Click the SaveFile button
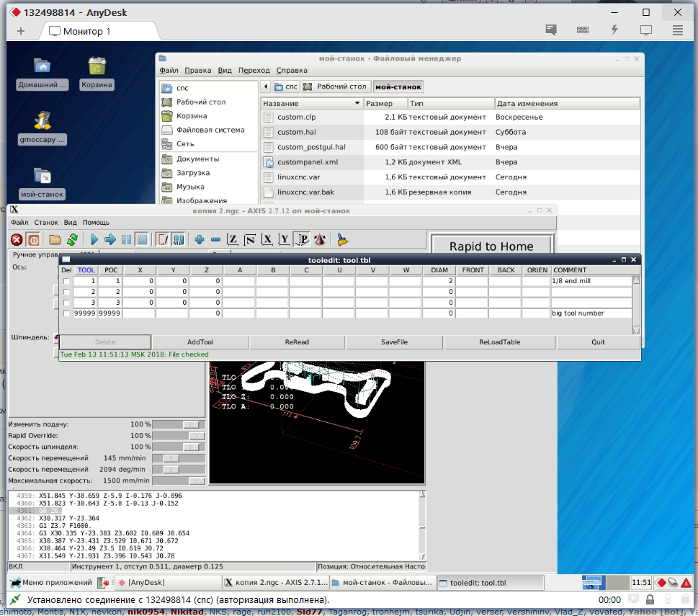Screen dimensions: 698x616 [394, 342]
